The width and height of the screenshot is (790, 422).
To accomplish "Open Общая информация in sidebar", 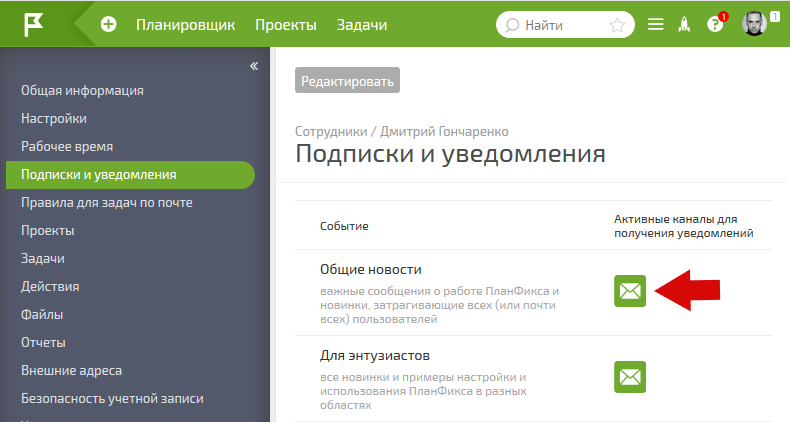I will pos(82,91).
